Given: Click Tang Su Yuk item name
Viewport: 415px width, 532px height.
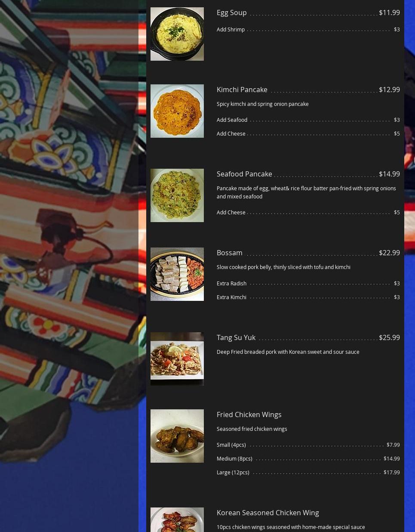Looking at the screenshot, I should 236,337.
